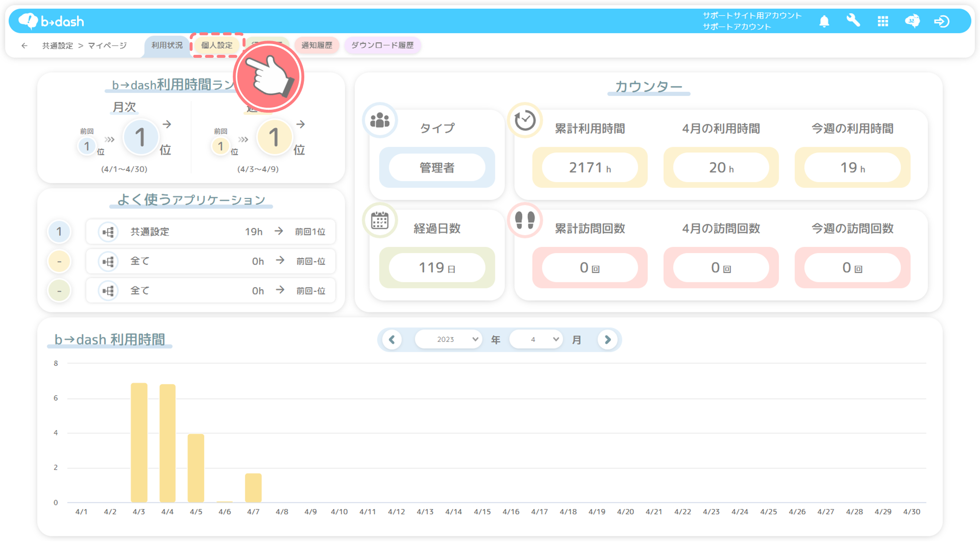This screenshot has width=980, height=551.
Task: Click the よく使うアプリケーション heading
Action: 191,199
